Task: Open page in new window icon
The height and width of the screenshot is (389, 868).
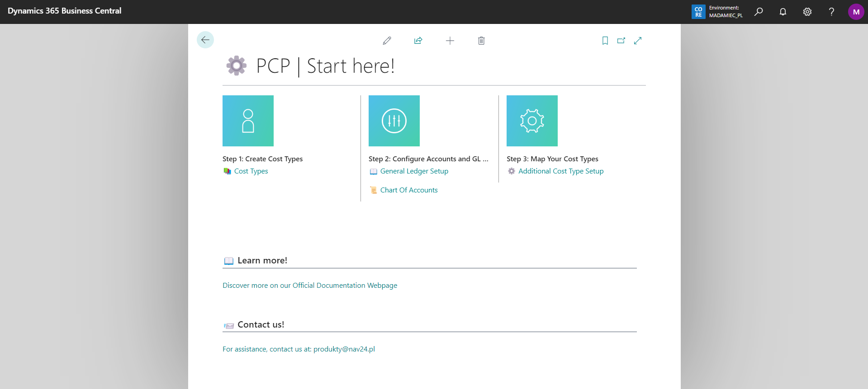Action: 621,41
